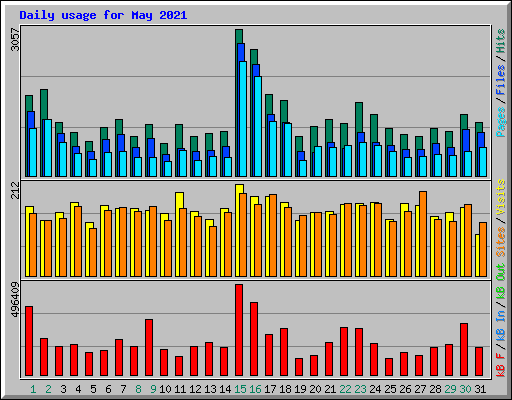Click the KB F legend label
The image size is (512, 400).
(x=500, y=365)
